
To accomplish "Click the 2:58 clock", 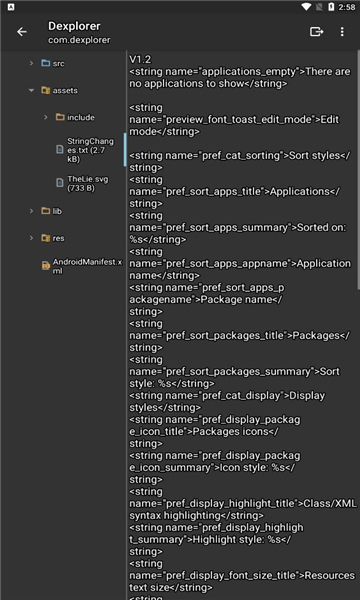I will (347, 7).
